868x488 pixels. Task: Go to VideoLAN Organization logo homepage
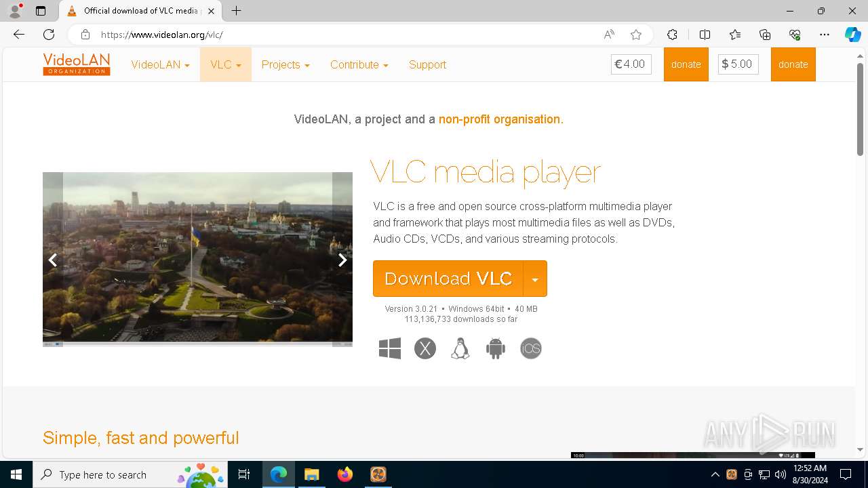click(77, 64)
